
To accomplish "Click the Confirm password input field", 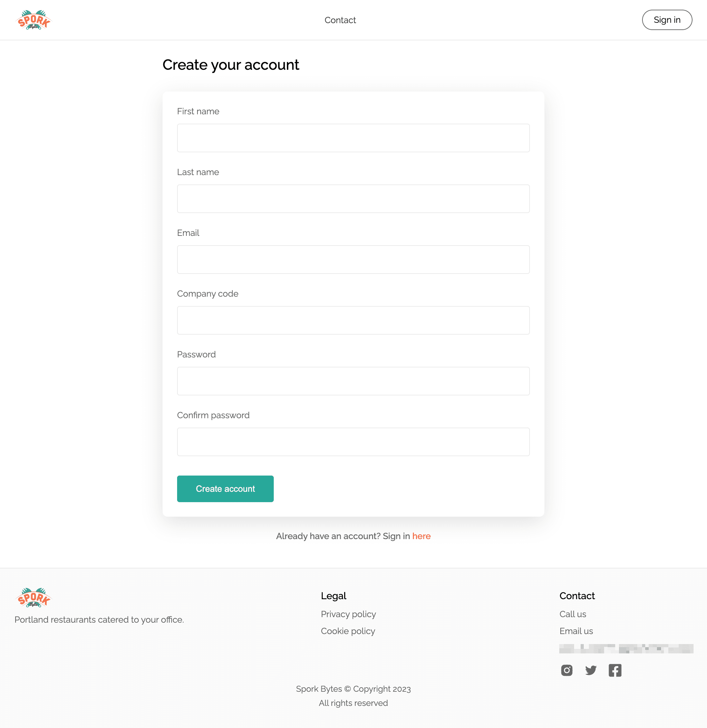I will tap(353, 441).
